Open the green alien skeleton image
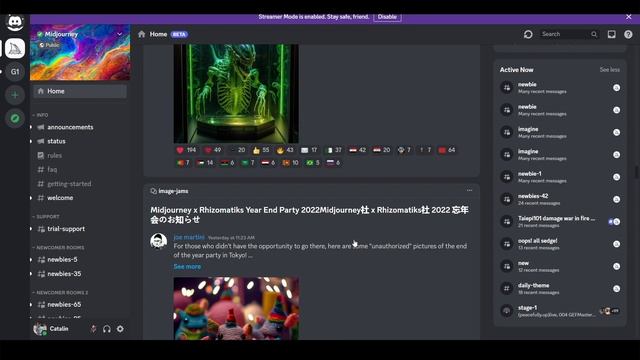 point(236,93)
